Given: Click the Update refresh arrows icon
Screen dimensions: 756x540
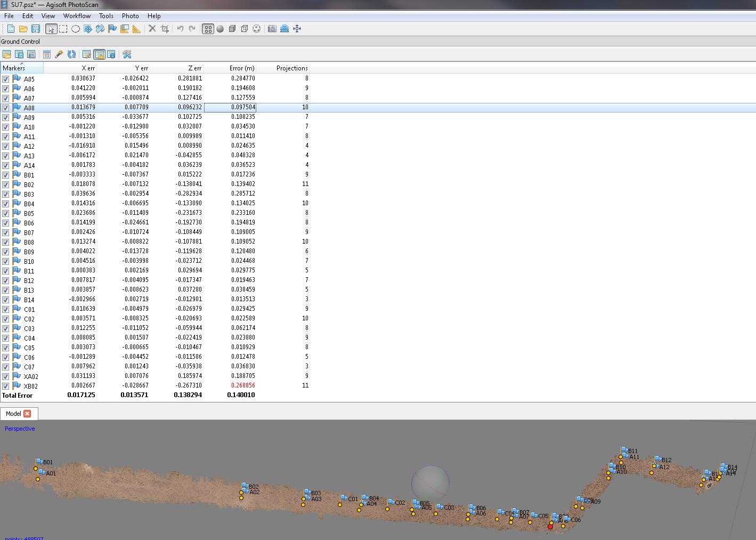Looking at the screenshot, I should pyautogui.click(x=71, y=54).
